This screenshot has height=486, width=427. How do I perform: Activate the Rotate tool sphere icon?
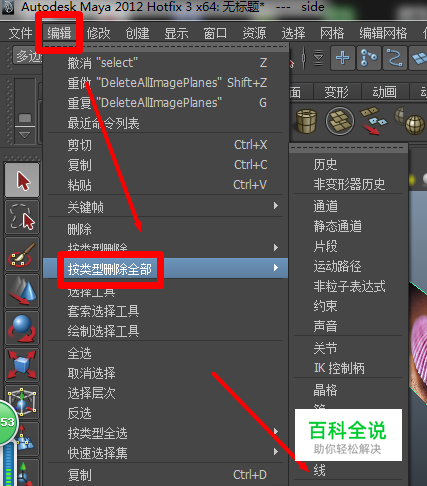22,328
